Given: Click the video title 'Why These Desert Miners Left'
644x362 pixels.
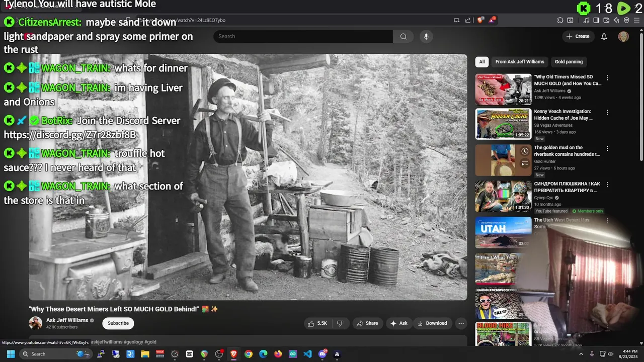Looking at the screenshot, I should click(x=123, y=309).
